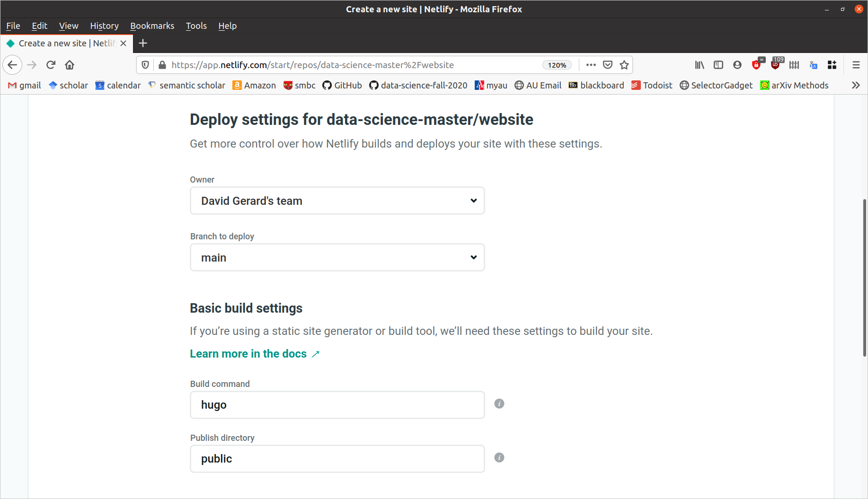Open the Amazon bookmark

254,85
